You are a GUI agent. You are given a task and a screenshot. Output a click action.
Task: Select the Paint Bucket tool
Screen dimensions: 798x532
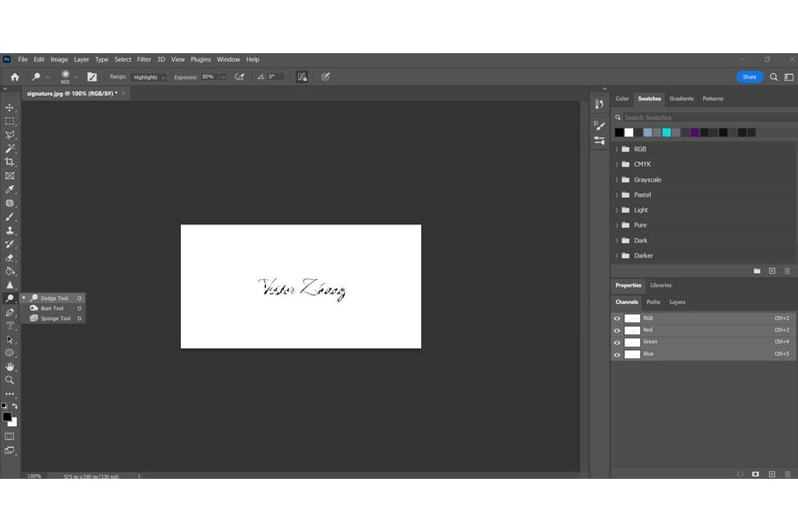pyautogui.click(x=10, y=271)
